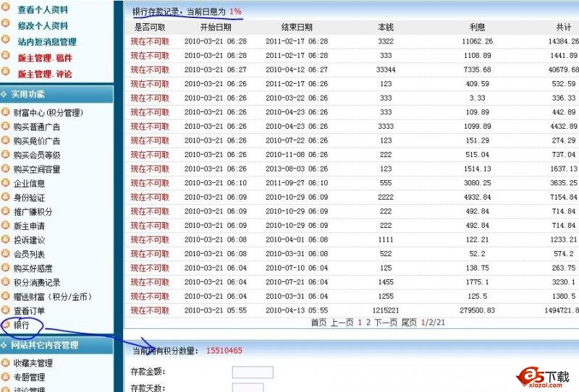The image size is (579, 392).
Task: Click bullet icon beside 购买普通广告
Action: click(x=6, y=126)
